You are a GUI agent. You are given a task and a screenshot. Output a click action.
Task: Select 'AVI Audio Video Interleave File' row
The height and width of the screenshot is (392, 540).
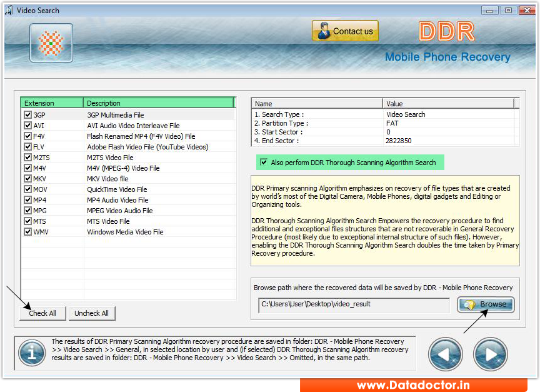click(133, 126)
